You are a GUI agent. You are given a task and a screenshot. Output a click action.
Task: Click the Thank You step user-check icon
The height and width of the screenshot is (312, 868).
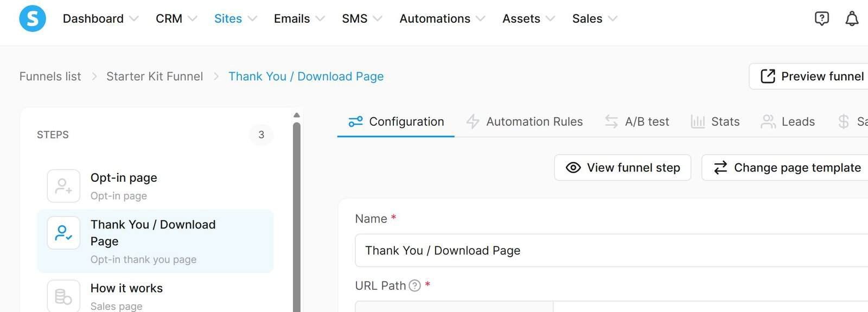[63, 233]
